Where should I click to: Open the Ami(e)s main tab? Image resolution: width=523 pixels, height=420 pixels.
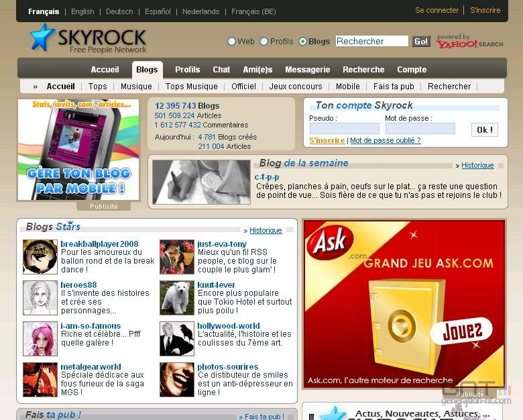click(x=257, y=70)
